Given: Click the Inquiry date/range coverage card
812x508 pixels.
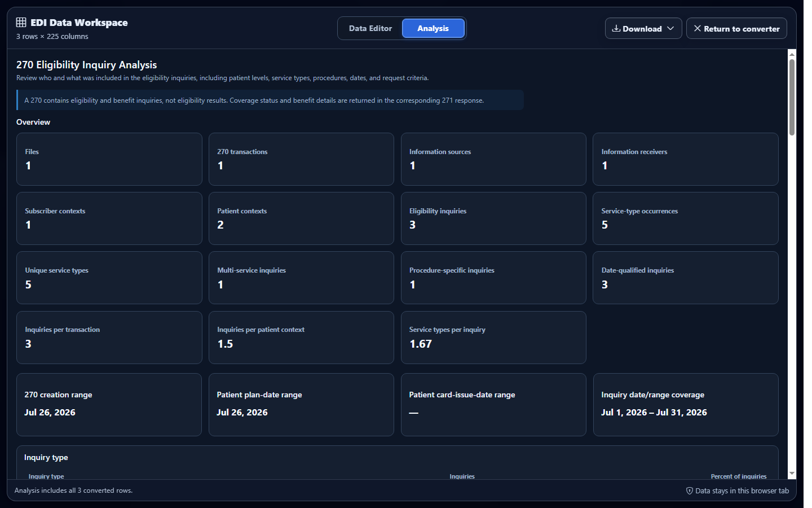Looking at the screenshot, I should click(x=686, y=405).
